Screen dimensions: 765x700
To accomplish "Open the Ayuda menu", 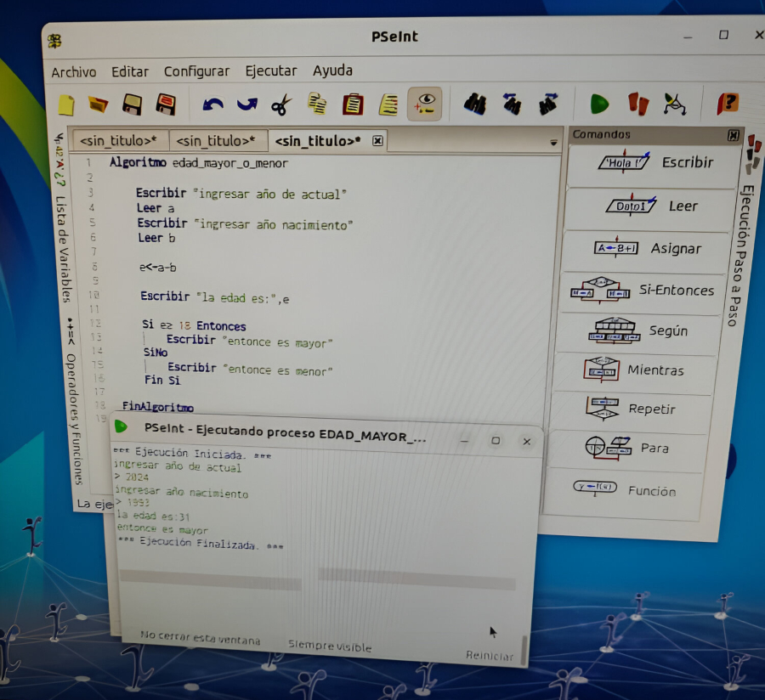I will [x=332, y=71].
